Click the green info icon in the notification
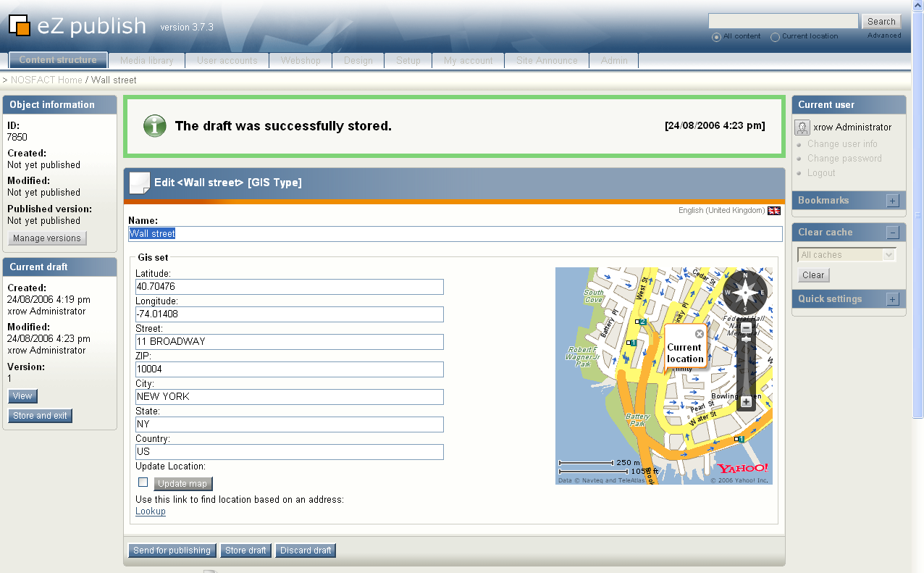This screenshot has width=924, height=573. pos(154,126)
